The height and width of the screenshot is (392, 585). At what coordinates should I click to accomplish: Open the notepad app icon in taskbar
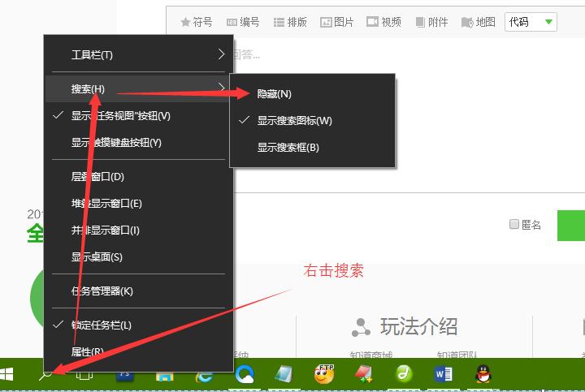[284, 374]
